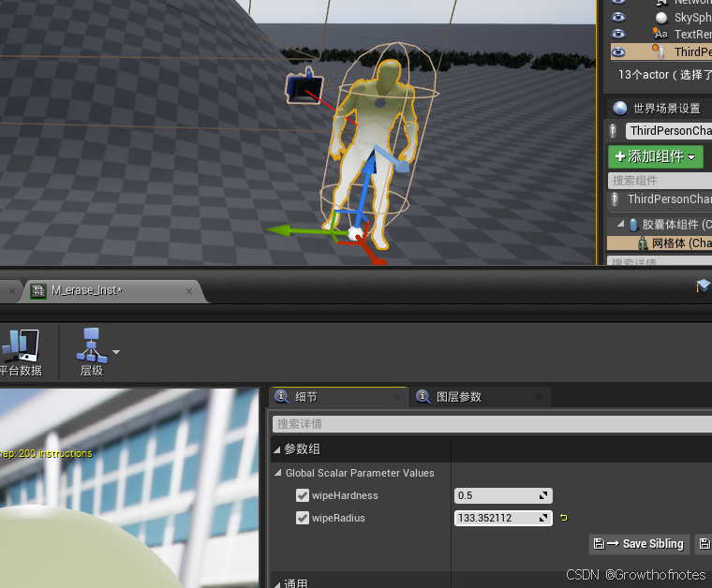Open the platform data toolbar button
The image size is (712, 588).
[x=21, y=353]
